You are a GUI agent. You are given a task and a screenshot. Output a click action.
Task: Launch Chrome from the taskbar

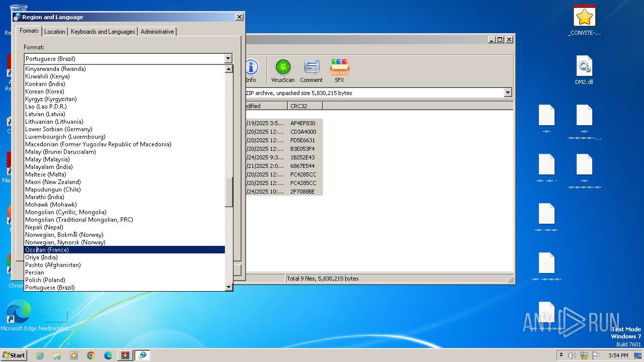91,355
